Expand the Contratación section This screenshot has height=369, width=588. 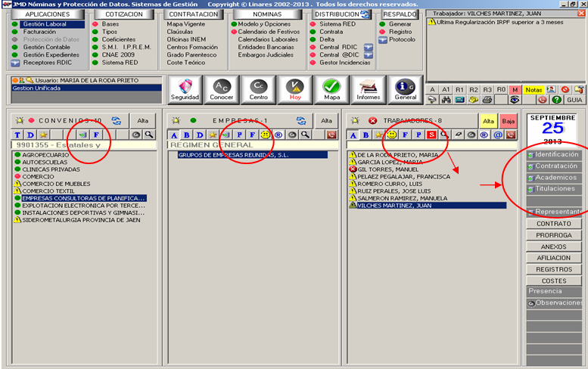coord(554,166)
